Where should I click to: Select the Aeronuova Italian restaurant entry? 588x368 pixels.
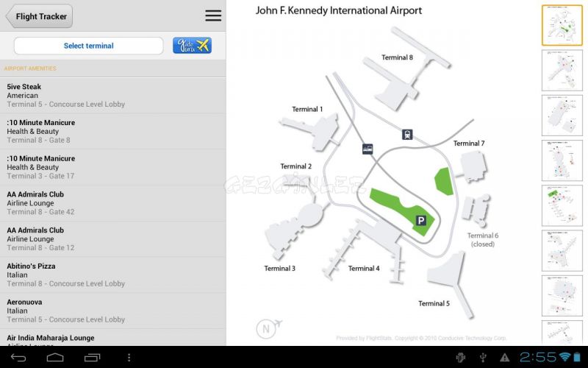(113, 311)
